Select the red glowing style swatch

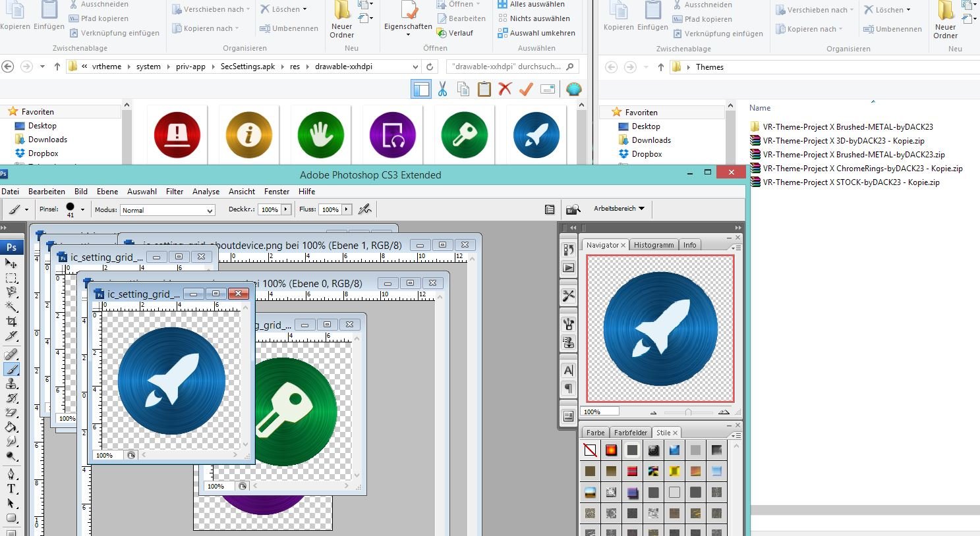coord(611,450)
